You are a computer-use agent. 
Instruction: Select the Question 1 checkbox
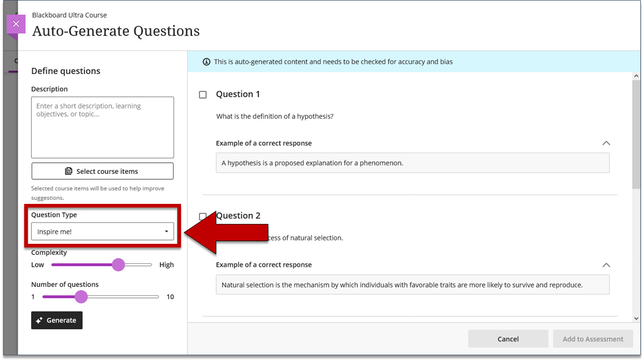[x=203, y=95]
